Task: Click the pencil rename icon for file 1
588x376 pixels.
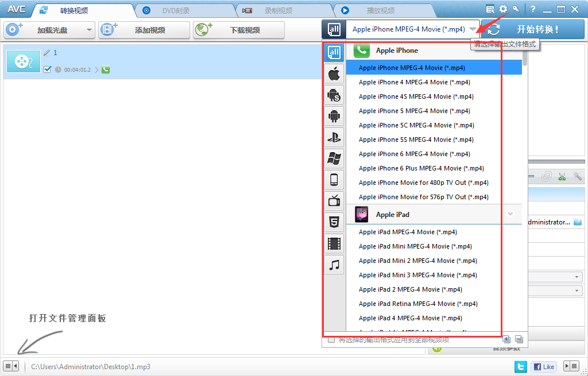Action: pyautogui.click(x=47, y=52)
